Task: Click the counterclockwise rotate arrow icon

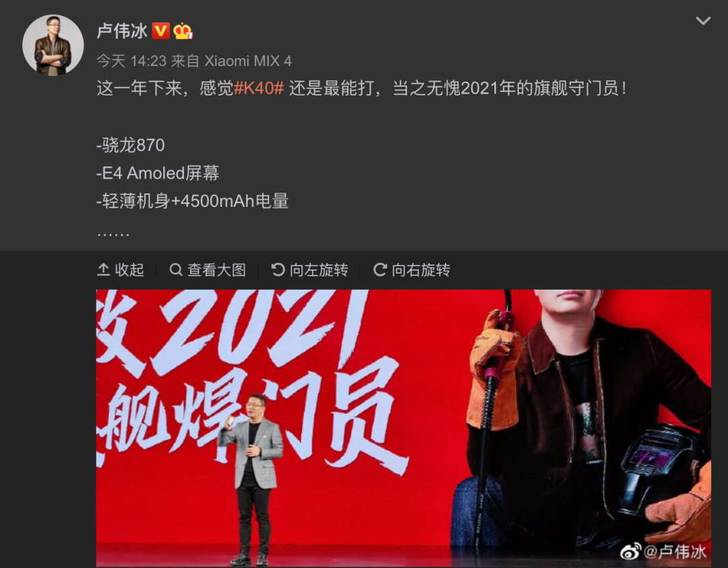Action: [x=278, y=270]
